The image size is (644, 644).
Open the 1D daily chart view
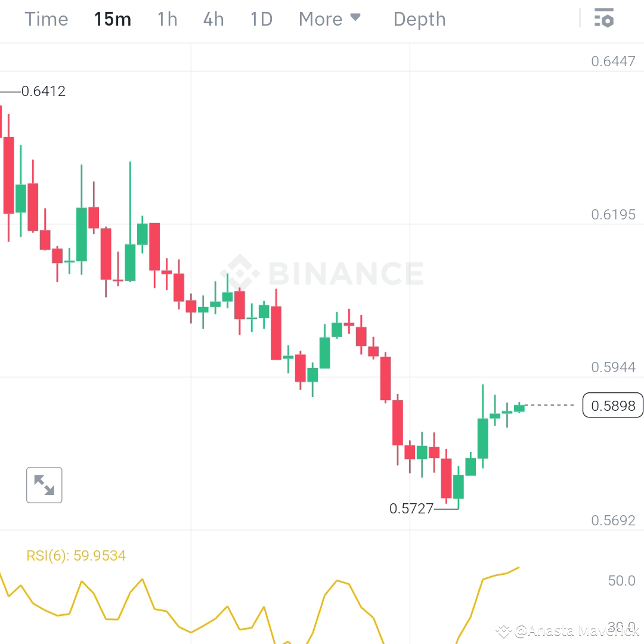click(x=261, y=18)
